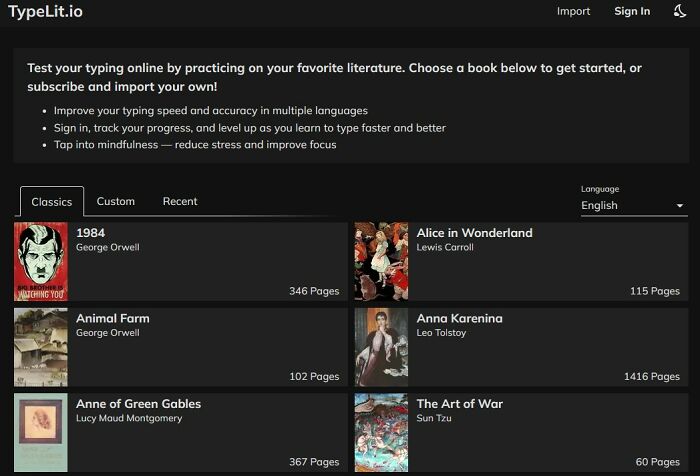Click the 1416 Pages label
Viewport: 700px width, 476px height.
(652, 376)
